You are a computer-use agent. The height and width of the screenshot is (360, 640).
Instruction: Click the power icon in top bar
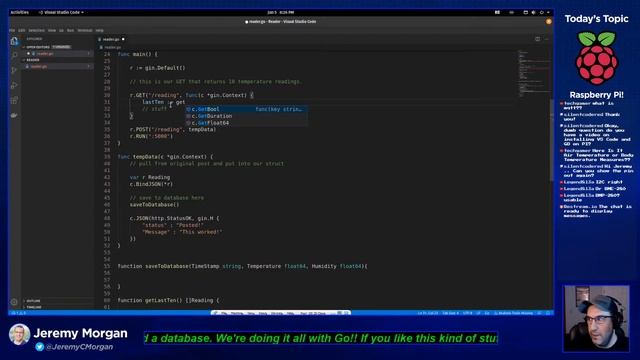[x=542, y=13]
